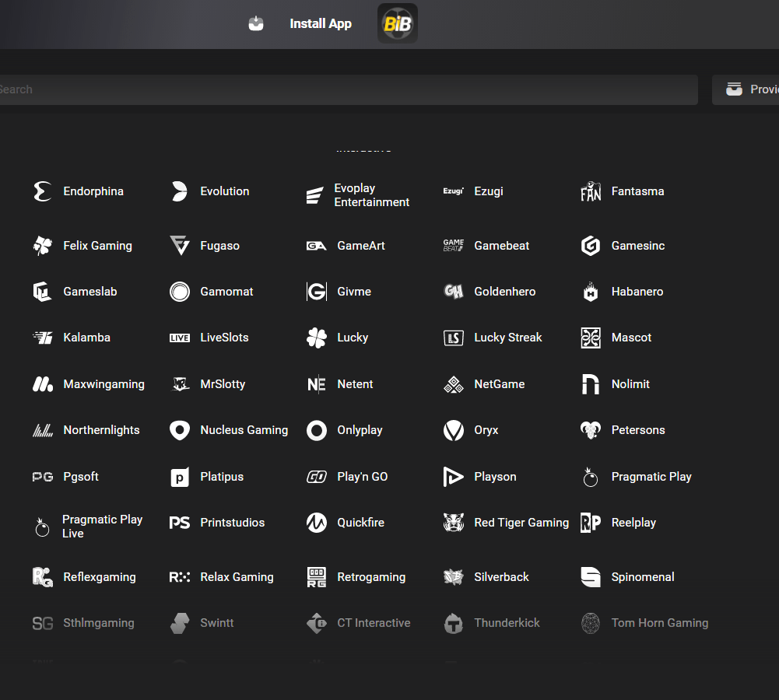The width and height of the screenshot is (779, 700).
Task: Click the Install App link
Action: [321, 23]
